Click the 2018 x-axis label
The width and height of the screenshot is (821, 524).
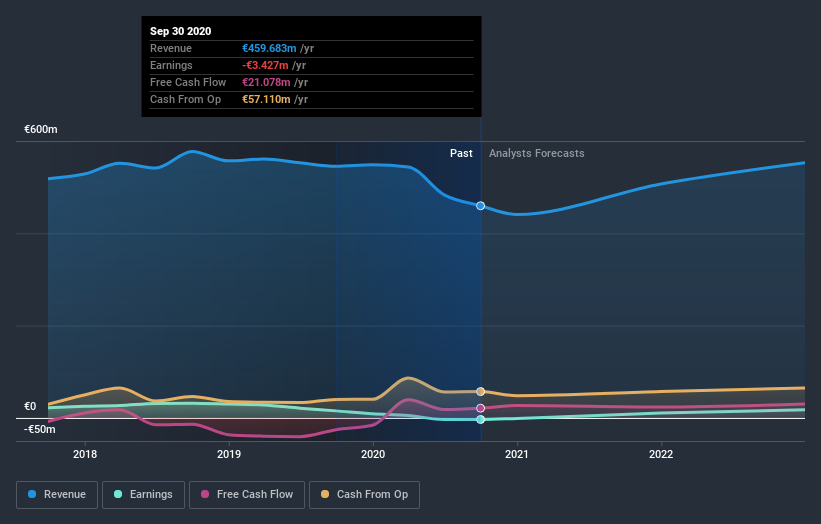[85, 454]
